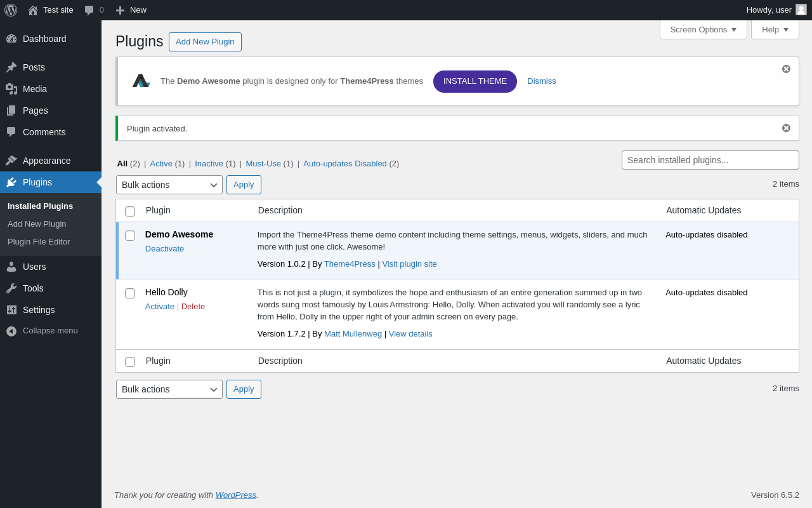Open the bottom Bulk actions dropdown
Image resolution: width=812 pixels, height=508 pixels.
click(169, 389)
